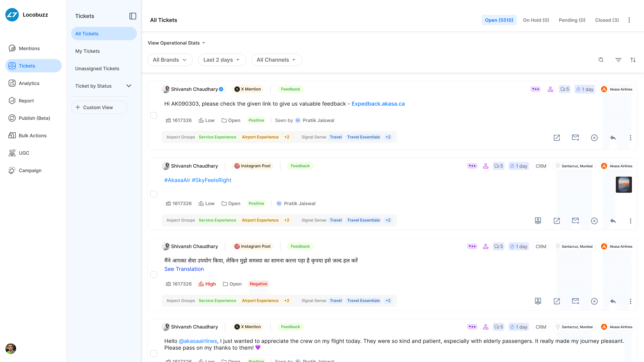
Task: Click 1 day timer badge on Expedback ticket
Action: pyautogui.click(x=584, y=89)
